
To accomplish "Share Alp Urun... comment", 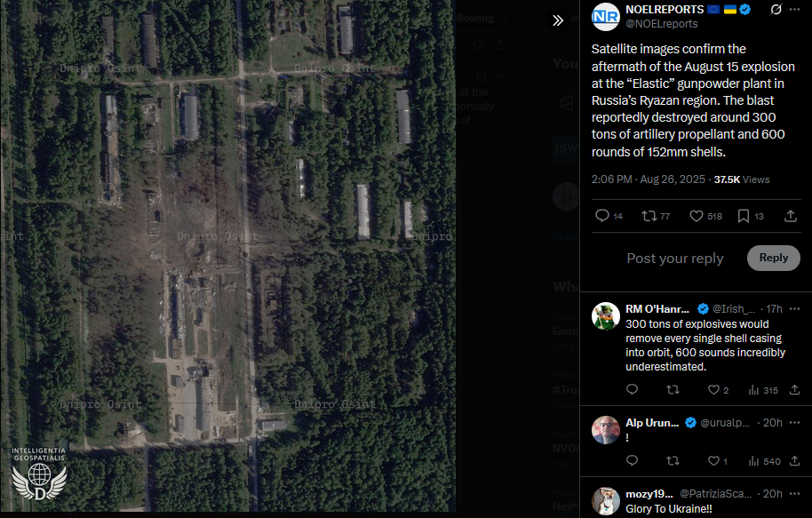I will point(794,460).
